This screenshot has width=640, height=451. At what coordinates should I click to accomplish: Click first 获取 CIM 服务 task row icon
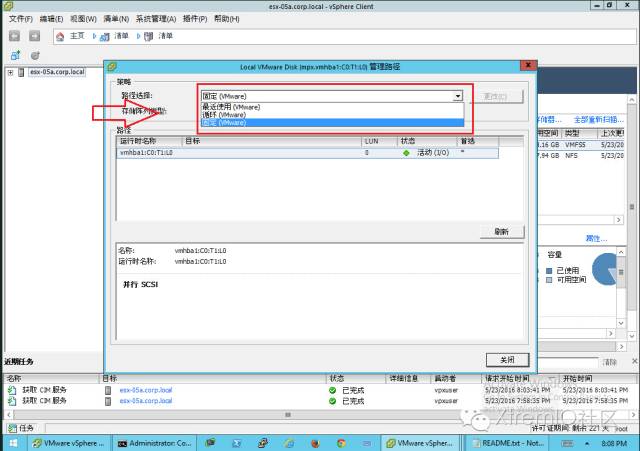pyautogui.click(x=12, y=390)
